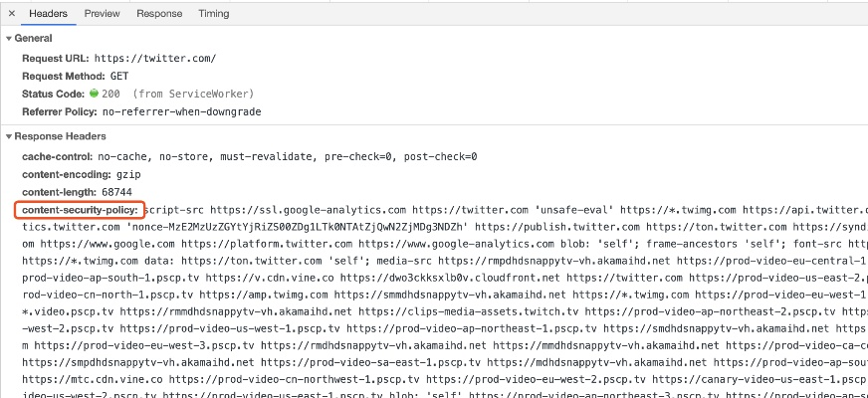Click the Response Headers section title

[60, 136]
